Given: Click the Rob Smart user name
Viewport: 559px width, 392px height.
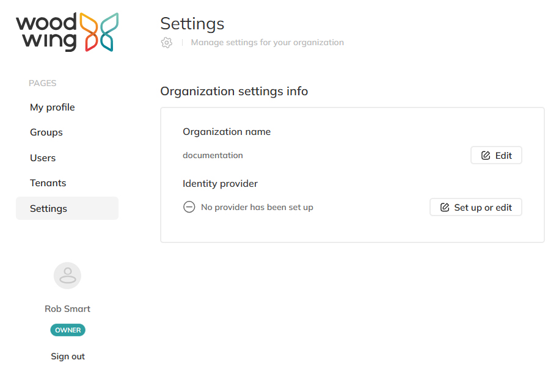Looking at the screenshot, I should [67, 308].
